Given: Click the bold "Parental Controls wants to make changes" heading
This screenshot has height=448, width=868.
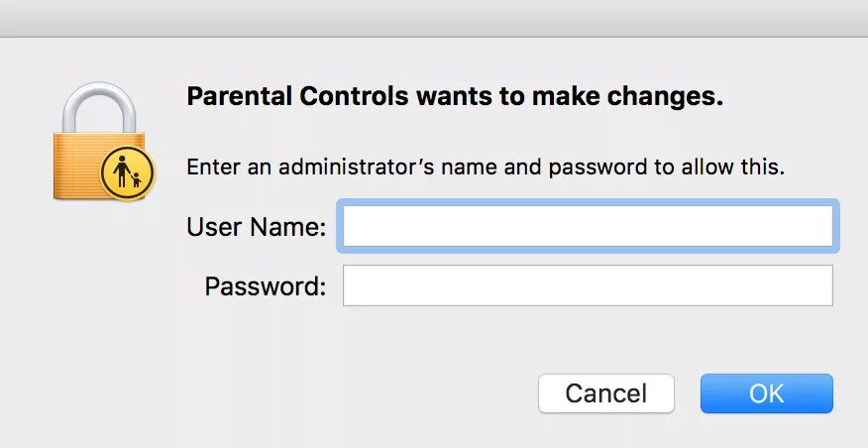Looking at the screenshot, I should [455, 97].
